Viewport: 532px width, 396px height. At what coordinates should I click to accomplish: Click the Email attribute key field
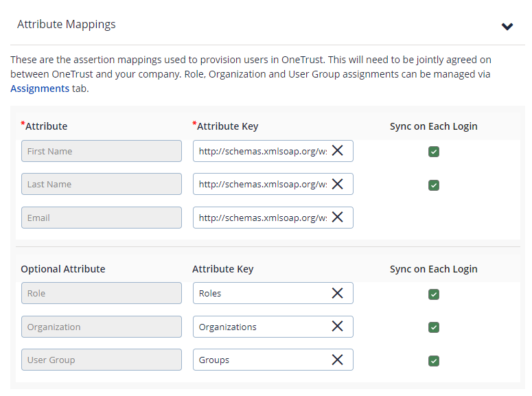(x=262, y=218)
